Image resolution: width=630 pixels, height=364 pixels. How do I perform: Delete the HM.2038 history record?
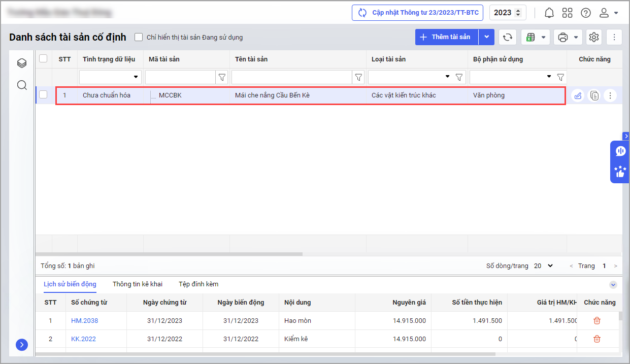[597, 321]
